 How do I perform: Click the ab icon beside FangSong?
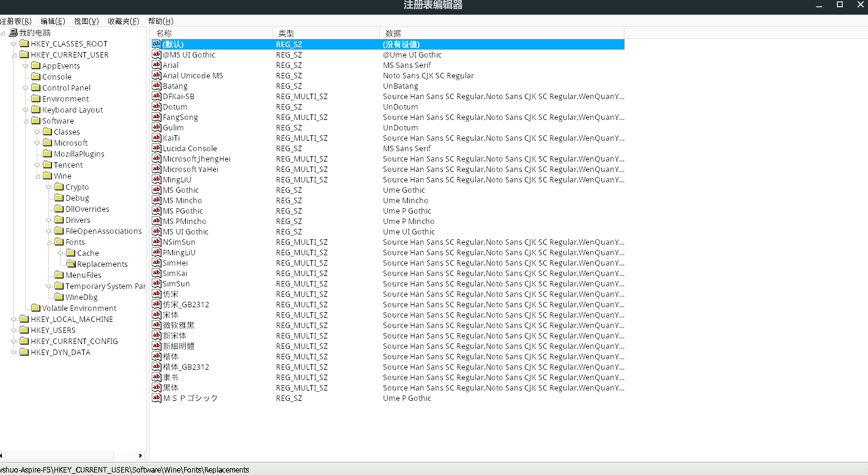point(157,117)
